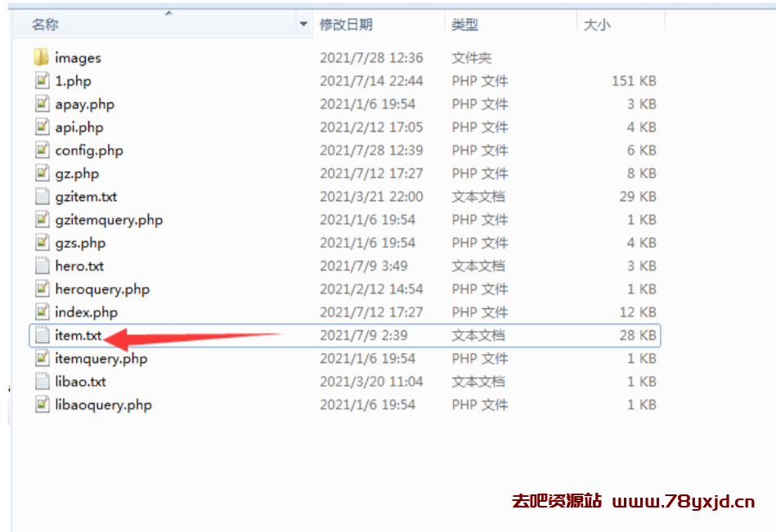Click the 2021/3/20 11:04 date of libao.txt
Image resolution: width=776 pixels, height=532 pixels.
[372, 382]
